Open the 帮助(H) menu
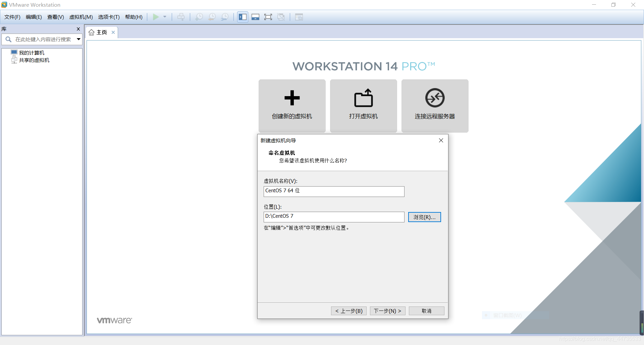Screen dimensions: 644x345 click(134, 17)
